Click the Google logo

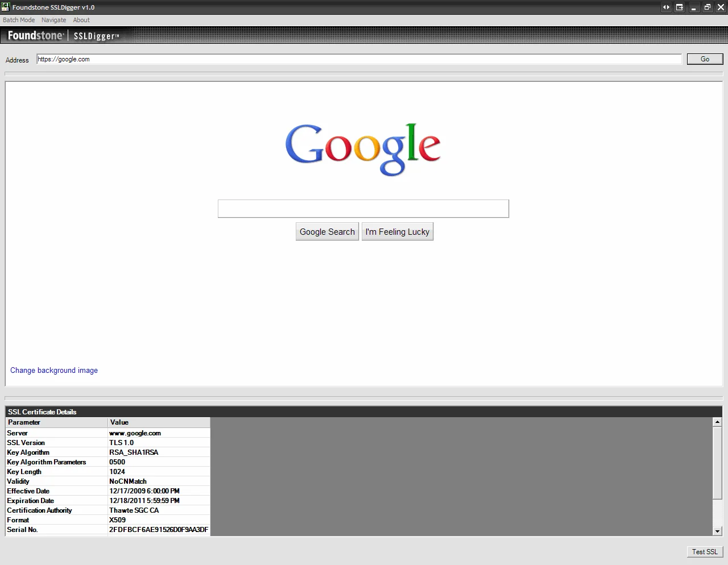(x=363, y=149)
